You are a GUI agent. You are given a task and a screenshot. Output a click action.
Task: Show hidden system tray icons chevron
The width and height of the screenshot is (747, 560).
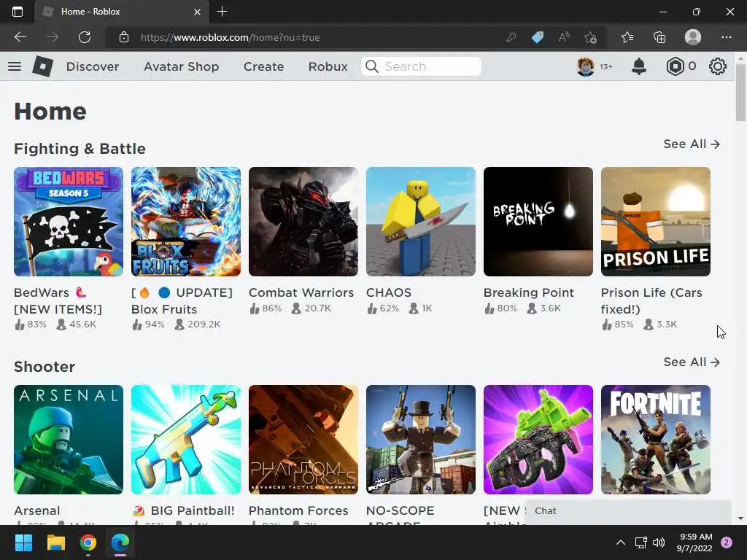620,542
